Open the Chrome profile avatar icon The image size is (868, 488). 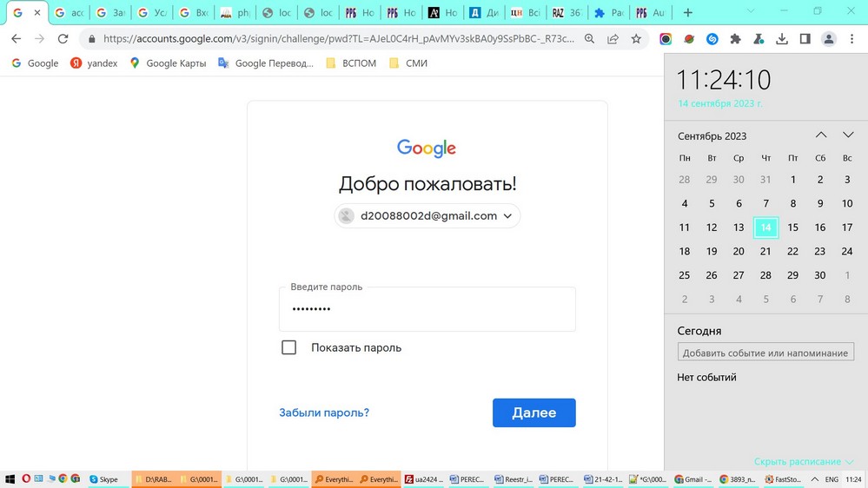tap(829, 39)
